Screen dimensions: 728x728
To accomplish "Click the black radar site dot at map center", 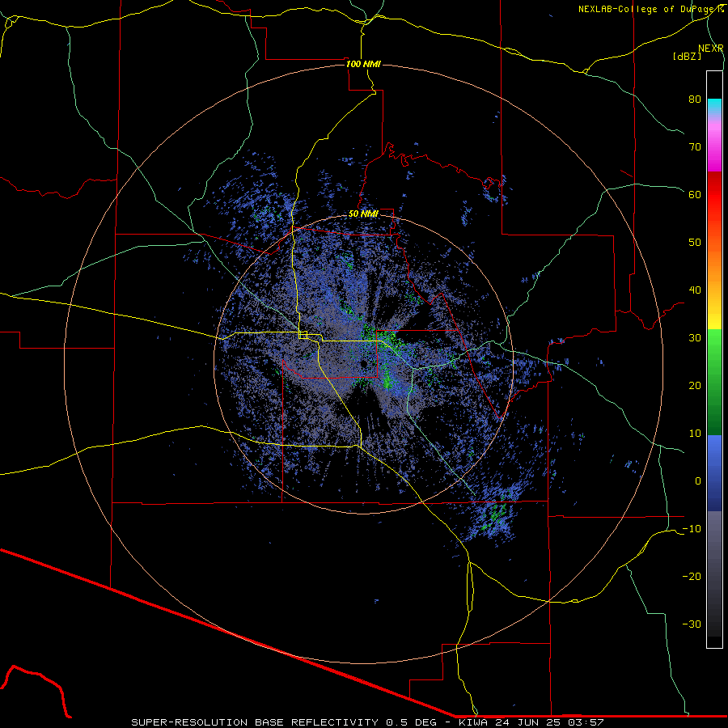I will (365, 363).
